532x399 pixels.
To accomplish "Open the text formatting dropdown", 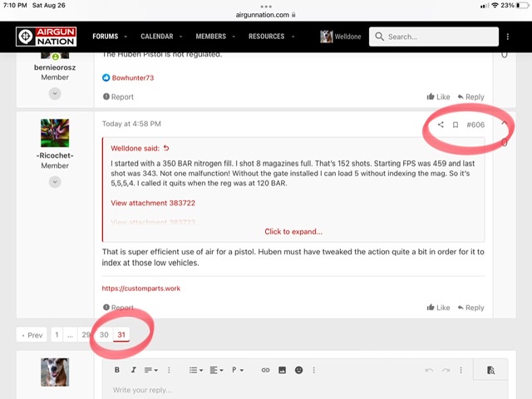I will click(151, 370).
